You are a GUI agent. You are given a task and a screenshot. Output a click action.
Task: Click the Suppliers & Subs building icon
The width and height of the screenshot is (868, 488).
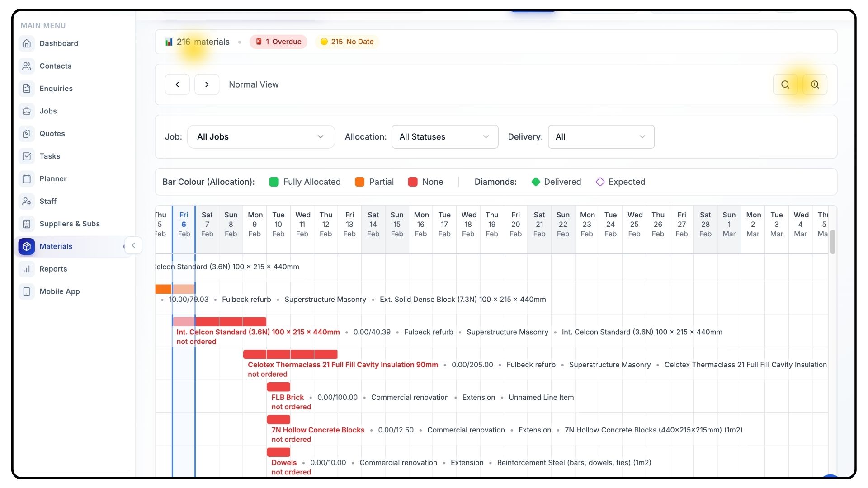[27, 224]
